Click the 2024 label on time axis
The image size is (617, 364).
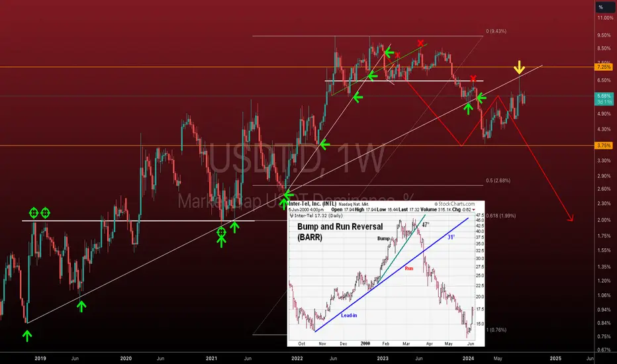(468, 359)
